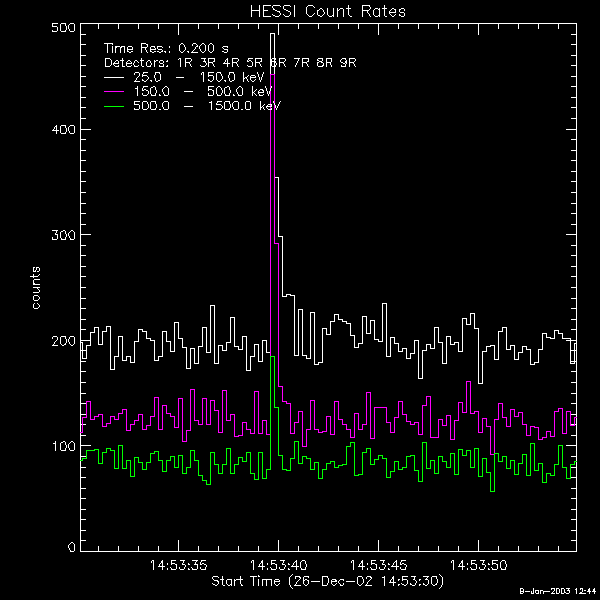Click the '150.0 - 500.0 keV' legend label
Image resolution: width=600 pixels, height=600 pixels.
coord(203,92)
